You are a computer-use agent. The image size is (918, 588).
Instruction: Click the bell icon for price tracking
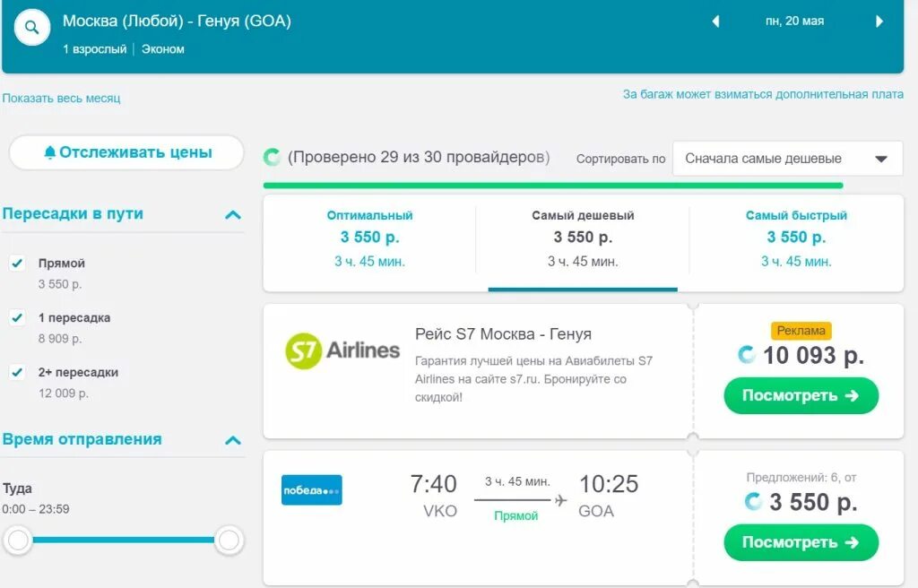(x=50, y=152)
